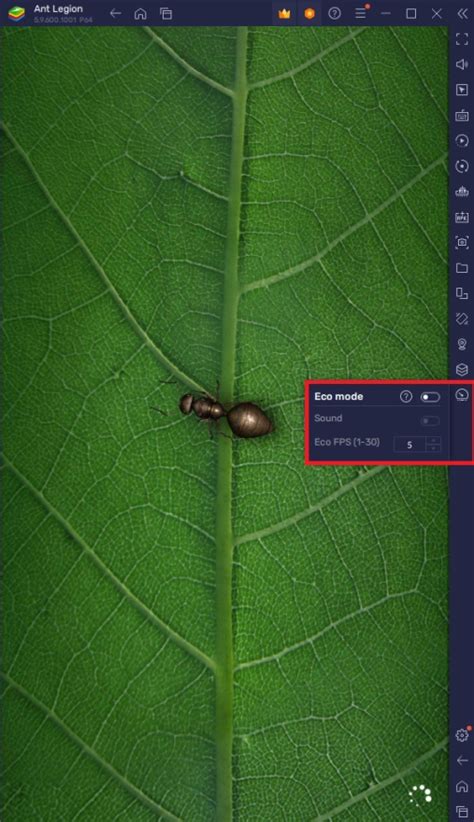Screen dimensions: 474x822
Task: Open game controls keyboard icon
Action: tap(462, 115)
